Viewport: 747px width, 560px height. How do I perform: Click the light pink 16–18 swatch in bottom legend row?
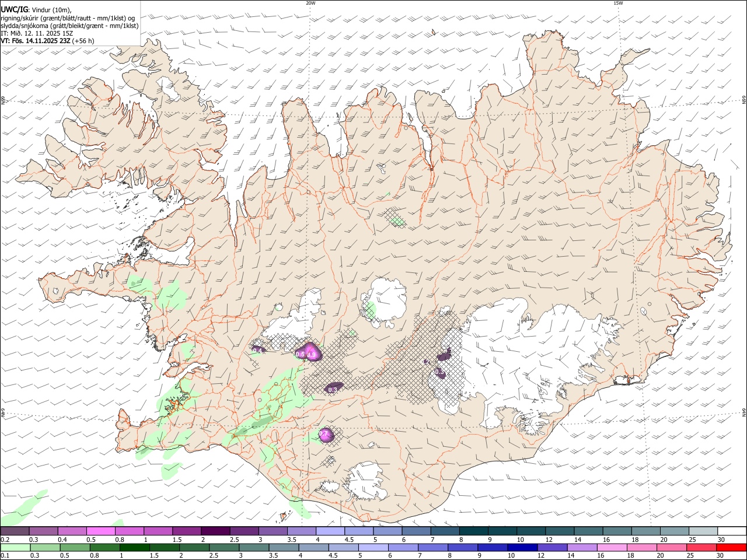click(x=612, y=547)
